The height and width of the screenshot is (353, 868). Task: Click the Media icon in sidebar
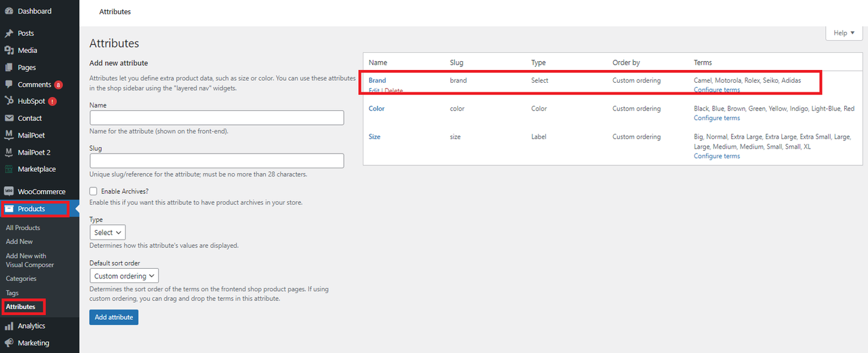tap(9, 50)
